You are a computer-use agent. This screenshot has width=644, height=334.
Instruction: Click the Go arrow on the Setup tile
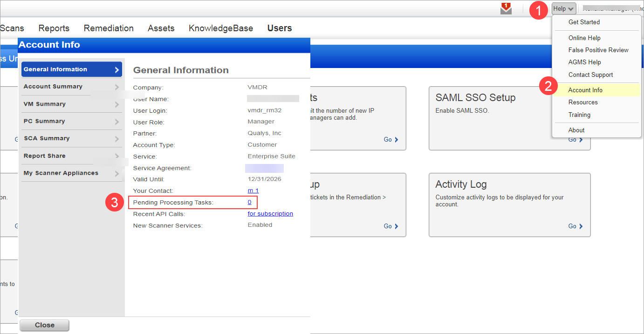pos(391,226)
